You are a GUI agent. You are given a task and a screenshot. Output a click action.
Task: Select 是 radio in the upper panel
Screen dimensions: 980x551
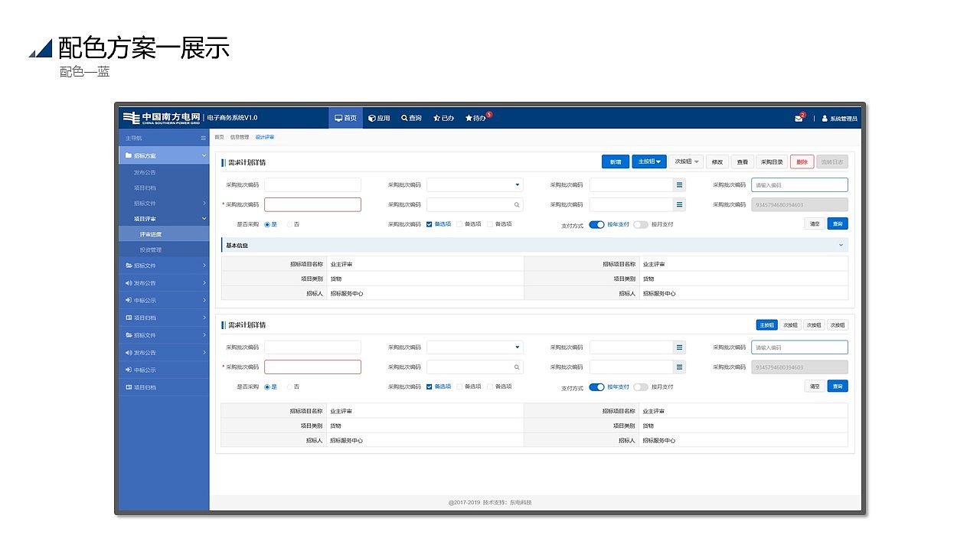[267, 224]
